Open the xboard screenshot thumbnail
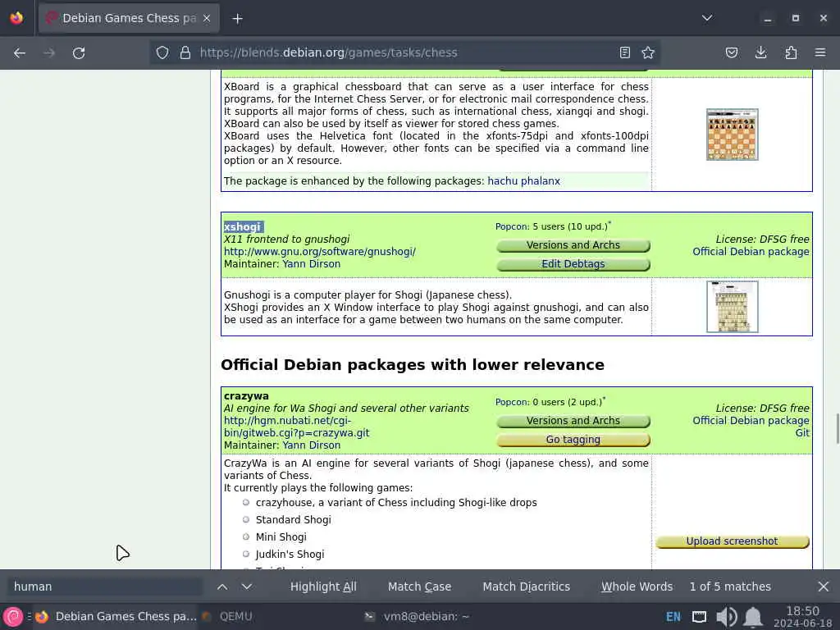The height and width of the screenshot is (630, 840). [733, 135]
